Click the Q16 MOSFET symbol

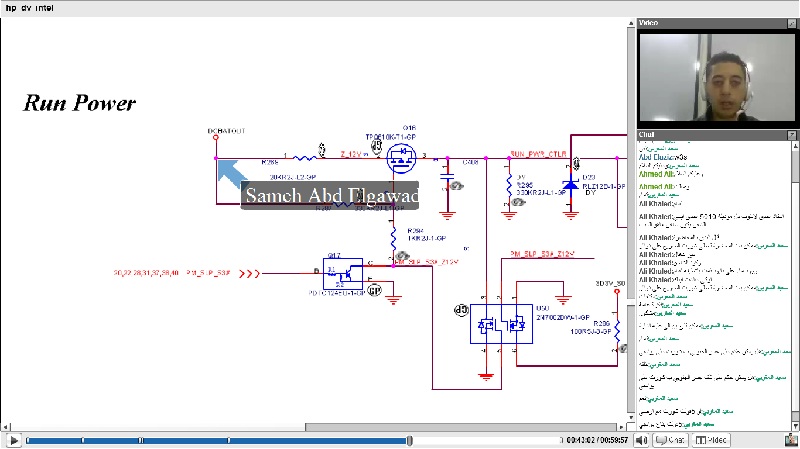pos(401,159)
